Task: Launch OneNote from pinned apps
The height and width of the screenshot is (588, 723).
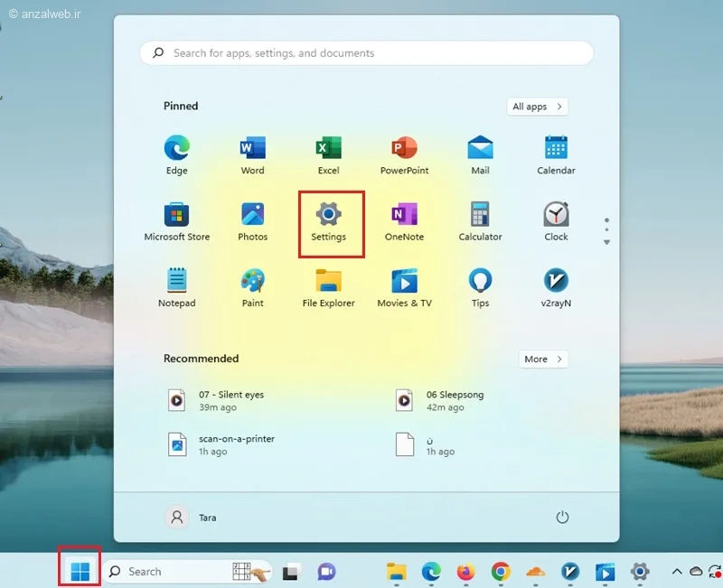Action: (x=404, y=221)
